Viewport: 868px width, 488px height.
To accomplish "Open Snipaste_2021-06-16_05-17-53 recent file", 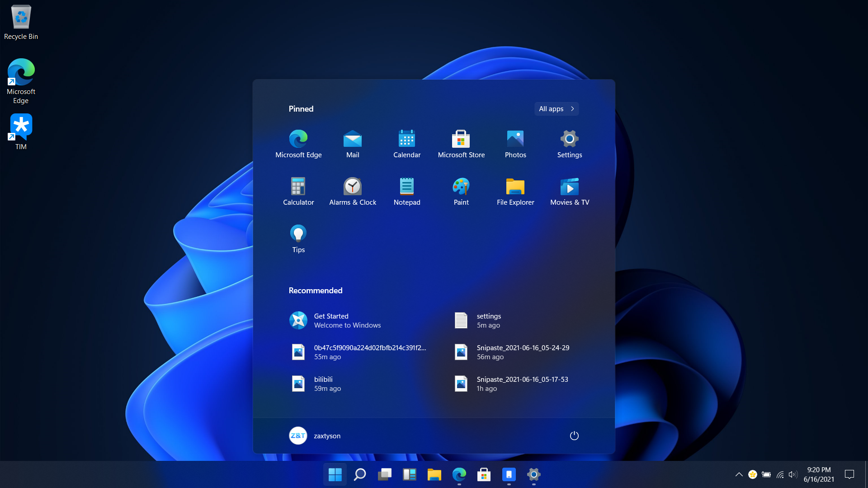I will pyautogui.click(x=522, y=383).
